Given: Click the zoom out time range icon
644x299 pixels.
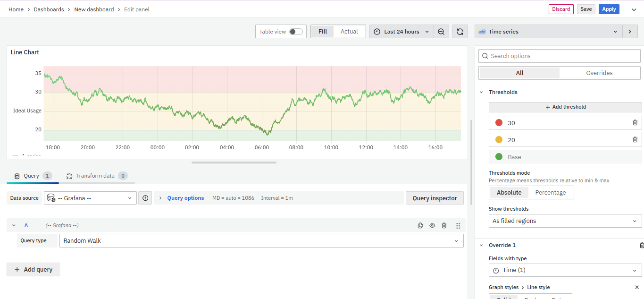Looking at the screenshot, I should (x=441, y=32).
